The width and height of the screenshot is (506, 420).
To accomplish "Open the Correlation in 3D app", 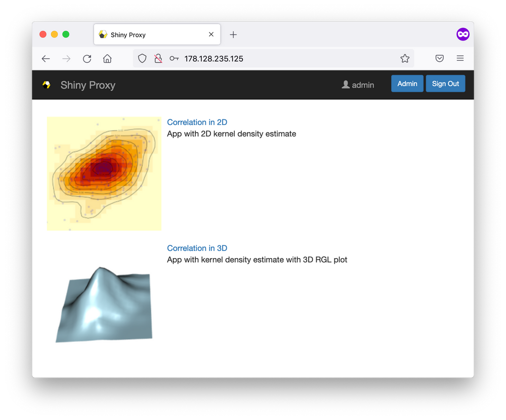I will click(197, 248).
